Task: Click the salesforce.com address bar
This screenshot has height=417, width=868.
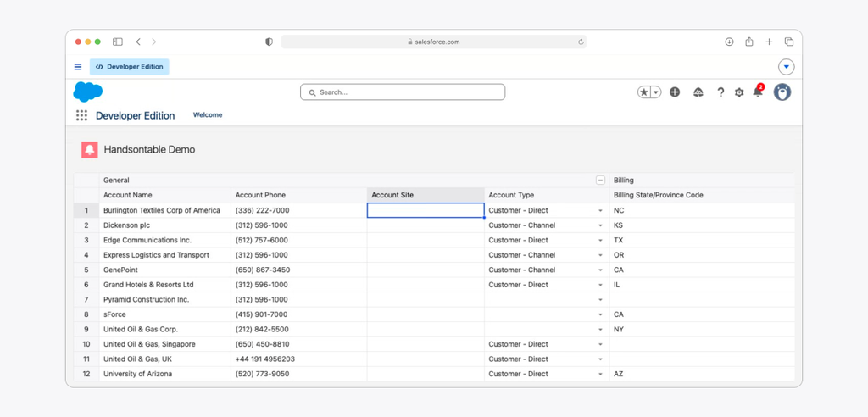Action: coord(433,42)
